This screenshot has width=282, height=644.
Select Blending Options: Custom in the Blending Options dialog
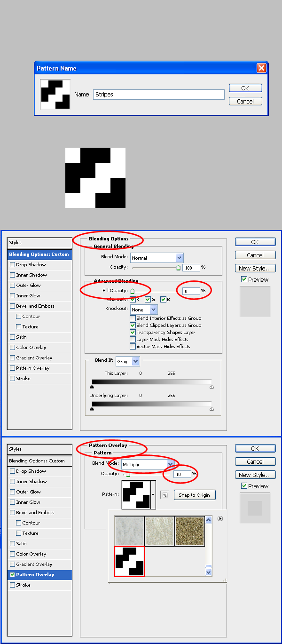coord(39,254)
